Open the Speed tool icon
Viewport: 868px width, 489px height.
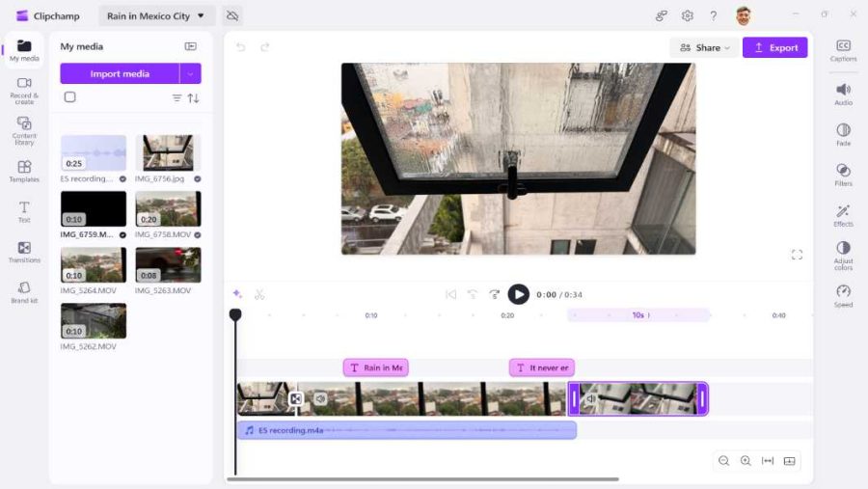tap(843, 290)
